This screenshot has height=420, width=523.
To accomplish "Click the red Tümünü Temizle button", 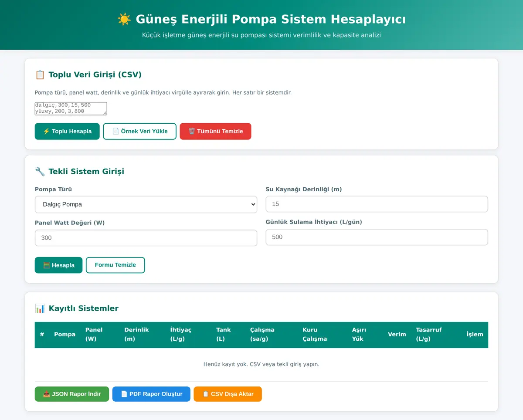I will click(x=215, y=131).
